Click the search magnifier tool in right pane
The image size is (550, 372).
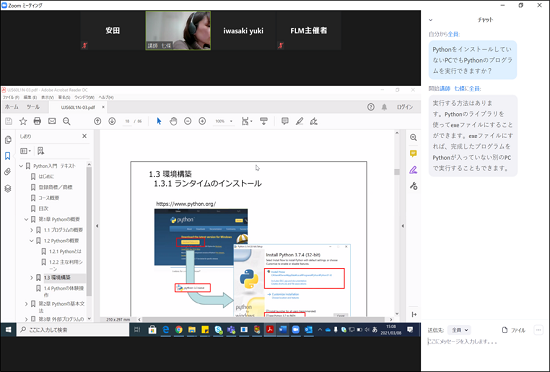414,137
